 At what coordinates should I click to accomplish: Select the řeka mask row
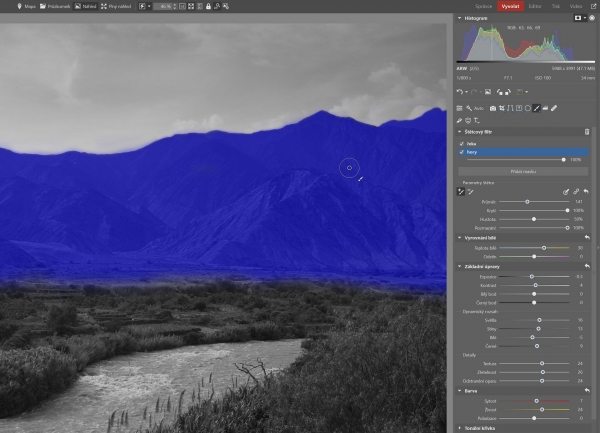point(523,144)
